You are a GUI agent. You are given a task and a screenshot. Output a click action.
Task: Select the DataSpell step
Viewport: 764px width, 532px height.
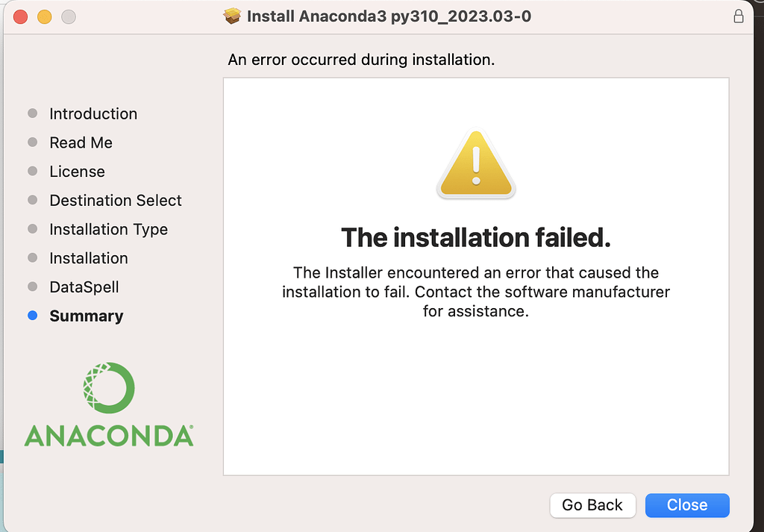click(84, 287)
